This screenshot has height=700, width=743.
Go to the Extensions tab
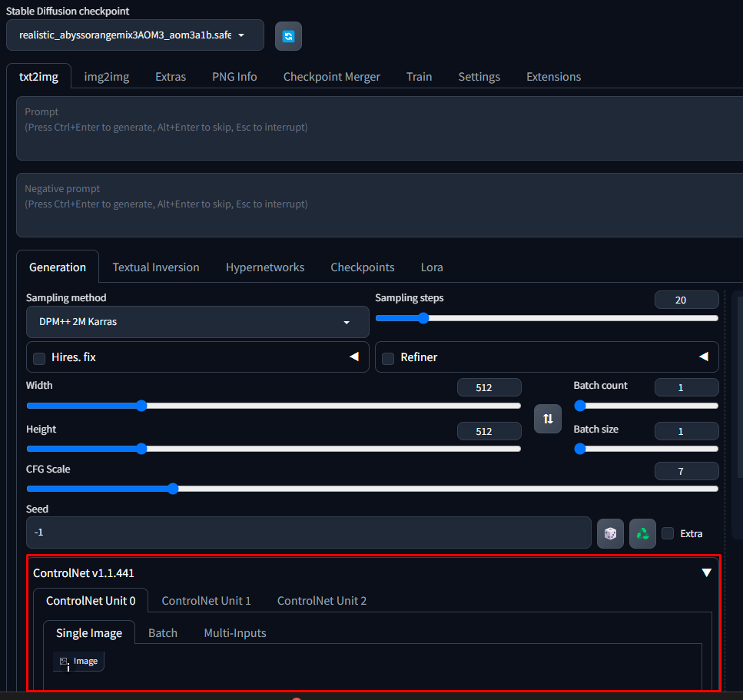[x=553, y=77]
